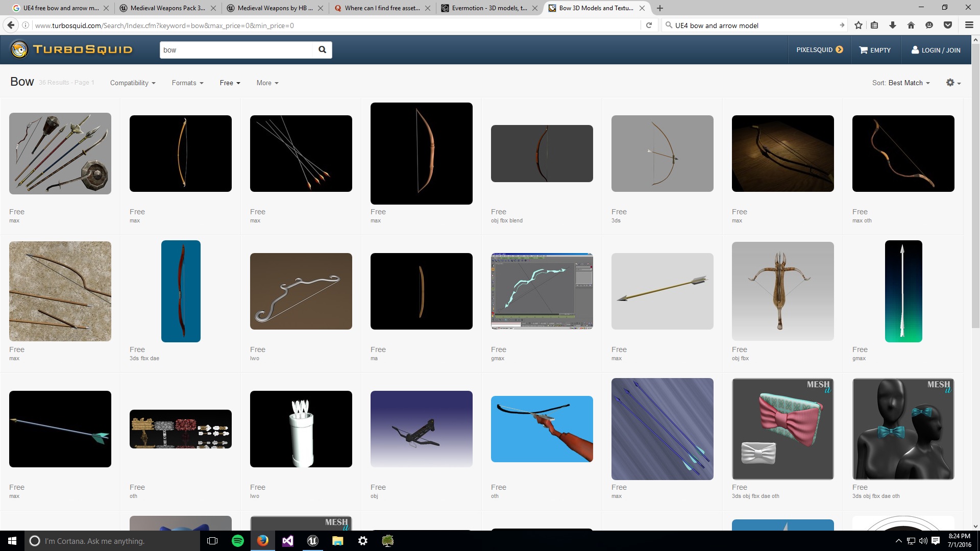Screen dimensions: 980x551
Task: Switch to the Where can I find free assets tab
Action: click(x=381, y=8)
